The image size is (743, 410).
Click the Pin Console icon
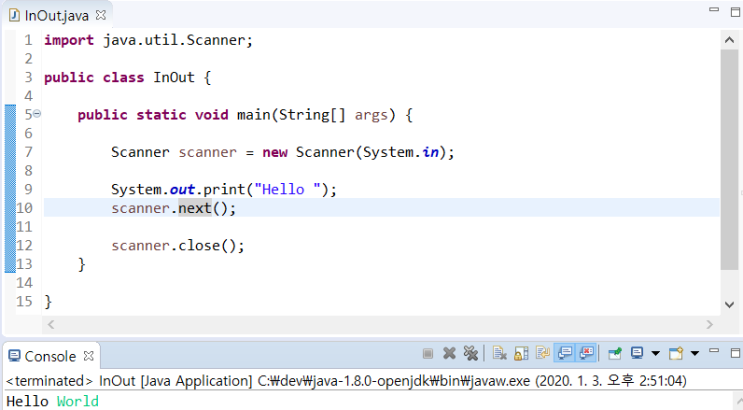tap(615, 354)
